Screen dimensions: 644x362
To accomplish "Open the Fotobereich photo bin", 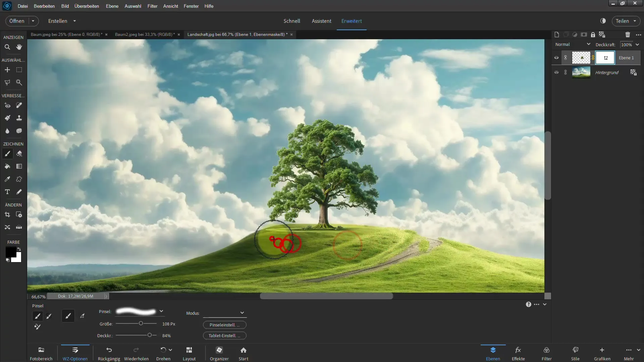I will pyautogui.click(x=41, y=354).
